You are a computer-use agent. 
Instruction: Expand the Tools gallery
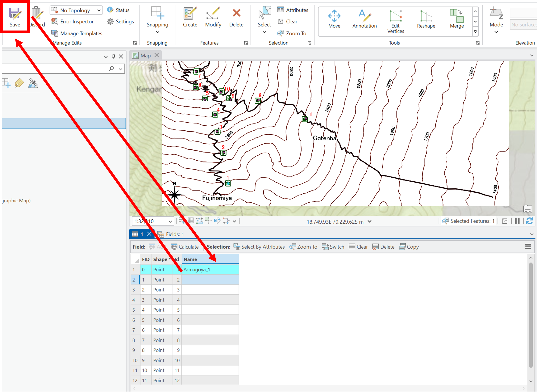(475, 32)
